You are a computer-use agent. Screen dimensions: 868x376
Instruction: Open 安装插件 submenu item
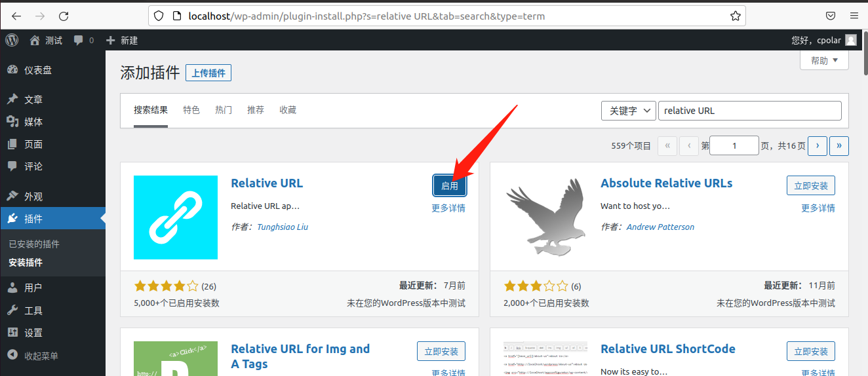coord(26,263)
